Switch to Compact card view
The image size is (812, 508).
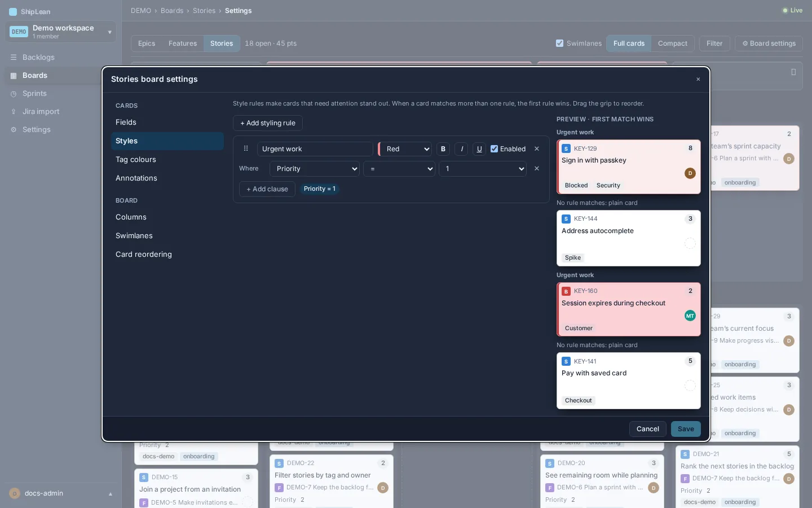click(x=673, y=43)
